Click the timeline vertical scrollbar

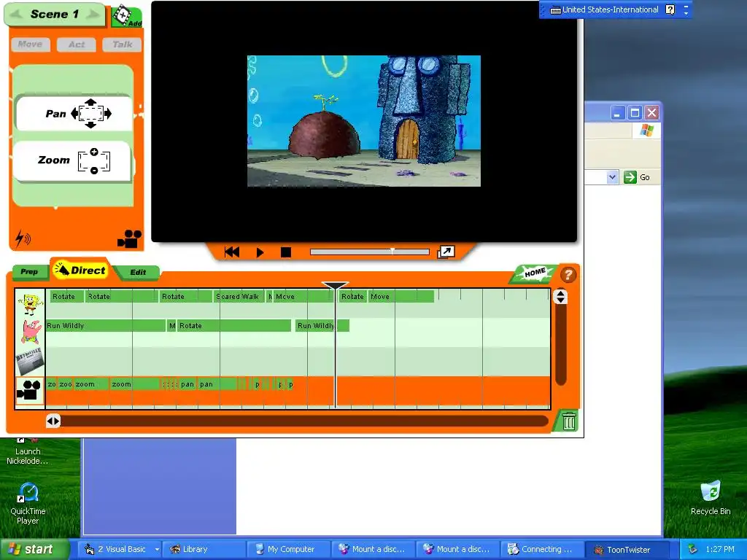[561, 345]
